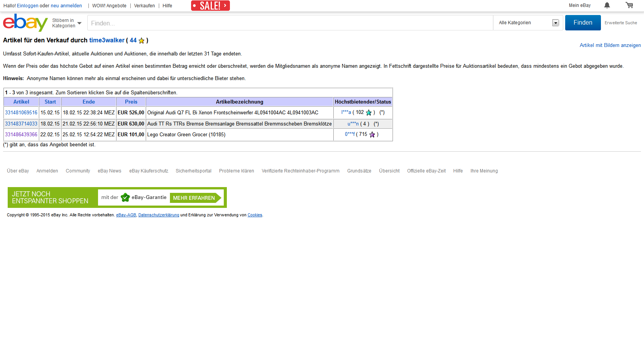Click the green eBay-Garantie checkmark badge
This screenshot has width=644, height=348.
[x=125, y=197]
